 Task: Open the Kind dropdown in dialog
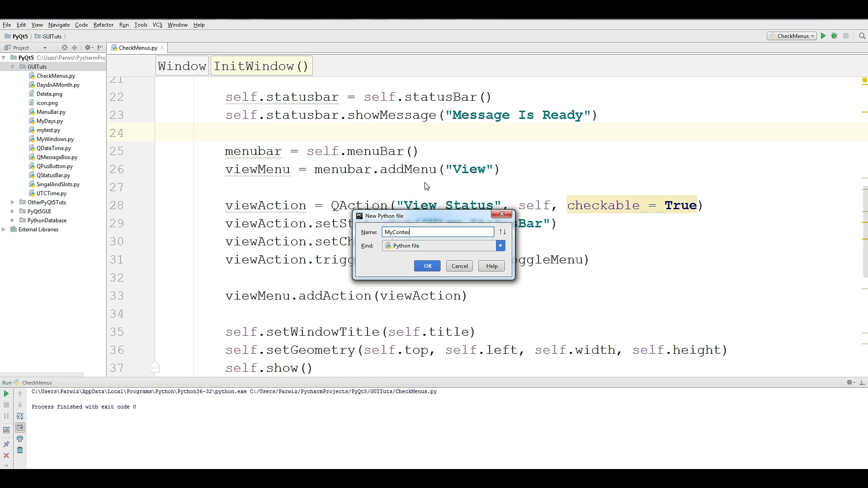pyautogui.click(x=500, y=246)
